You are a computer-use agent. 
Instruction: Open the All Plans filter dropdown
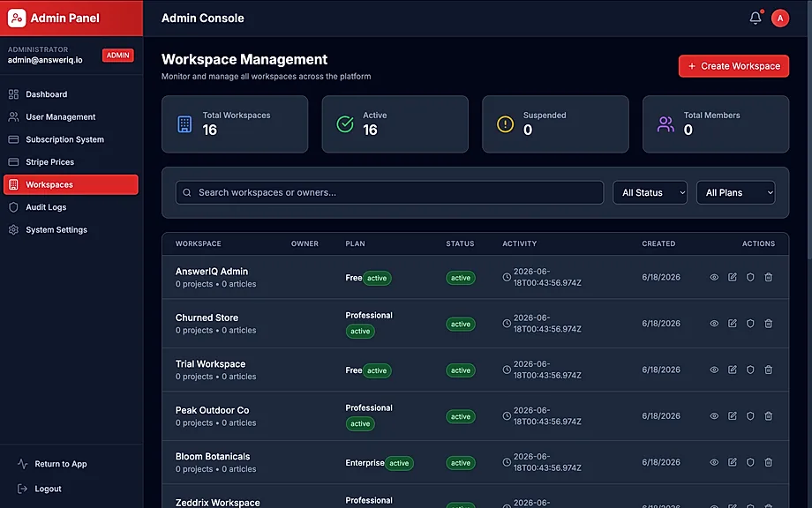coord(735,192)
